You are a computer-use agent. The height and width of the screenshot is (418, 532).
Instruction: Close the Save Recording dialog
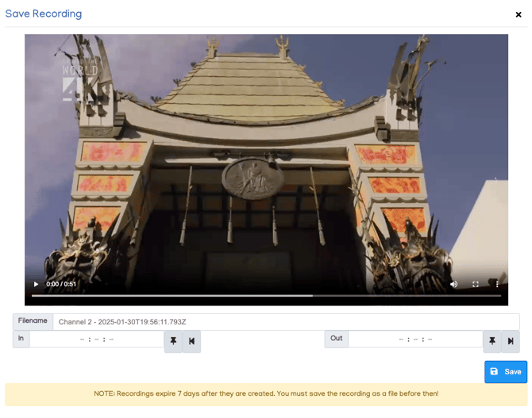519,14
